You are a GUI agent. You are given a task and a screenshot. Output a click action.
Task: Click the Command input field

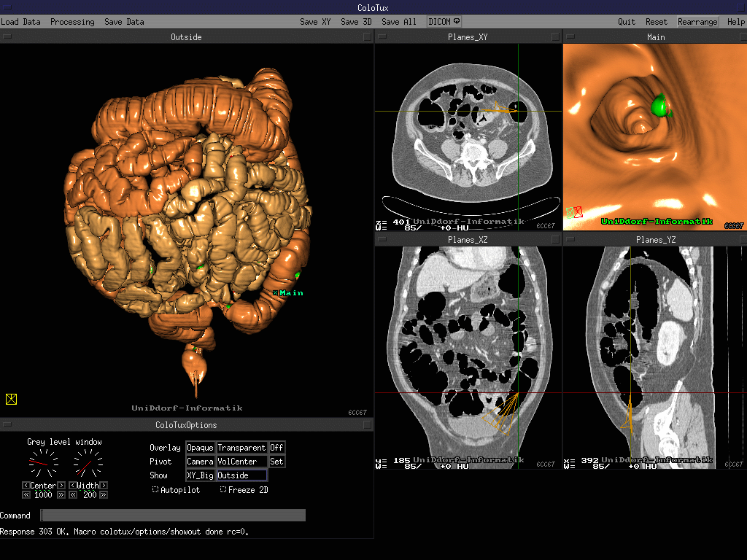pos(172,516)
